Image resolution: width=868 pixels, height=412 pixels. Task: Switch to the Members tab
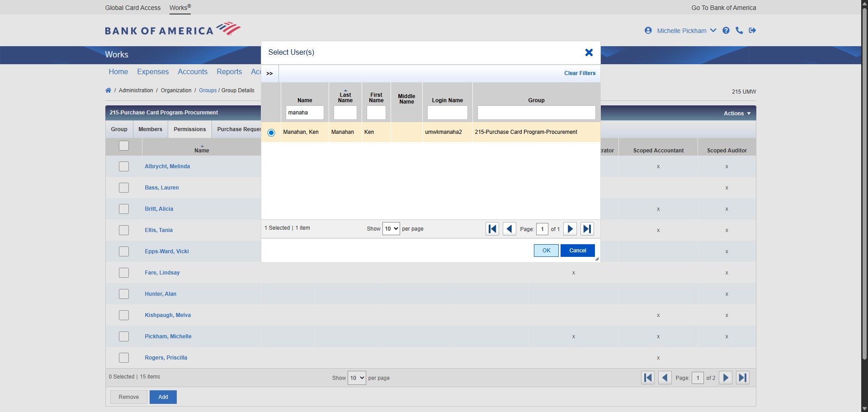pyautogui.click(x=150, y=129)
